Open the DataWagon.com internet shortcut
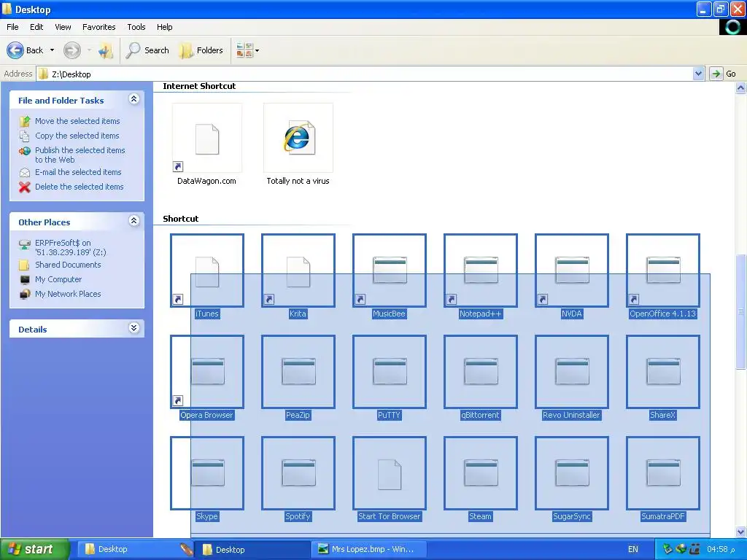The width and height of the screenshot is (747, 560). point(206,138)
